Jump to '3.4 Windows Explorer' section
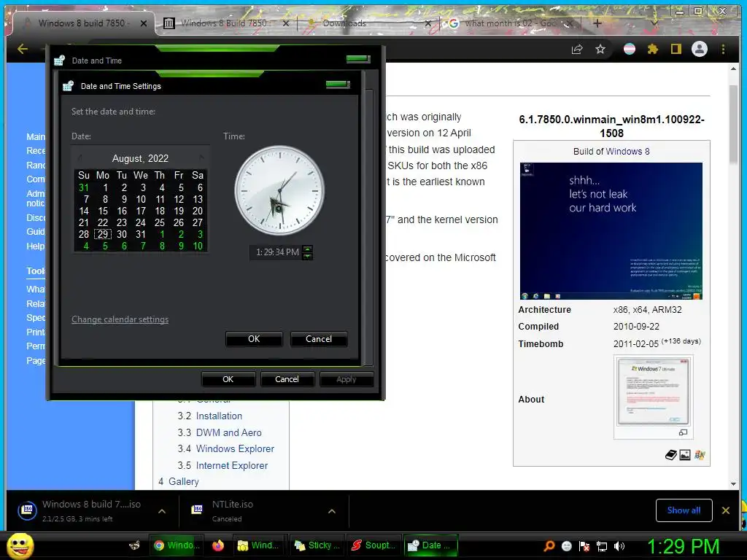747x560 pixels. (226, 448)
